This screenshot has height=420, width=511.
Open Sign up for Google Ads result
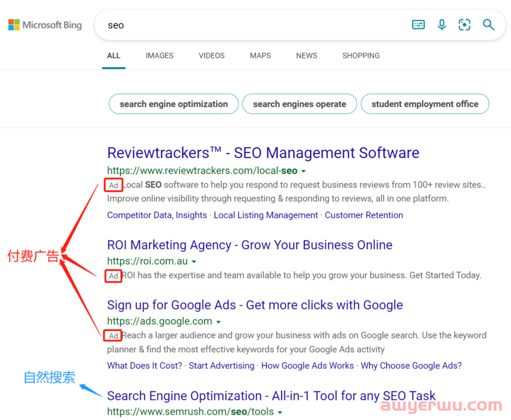point(255,305)
